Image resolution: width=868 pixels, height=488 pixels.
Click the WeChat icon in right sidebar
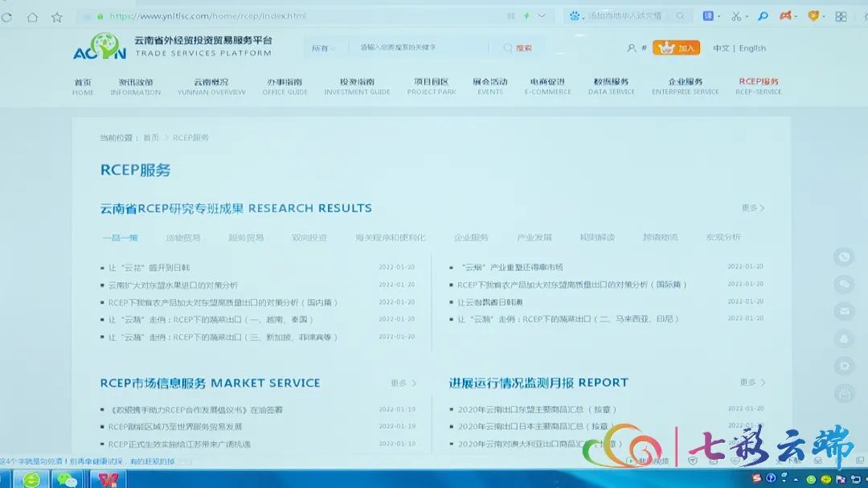pos(844,284)
